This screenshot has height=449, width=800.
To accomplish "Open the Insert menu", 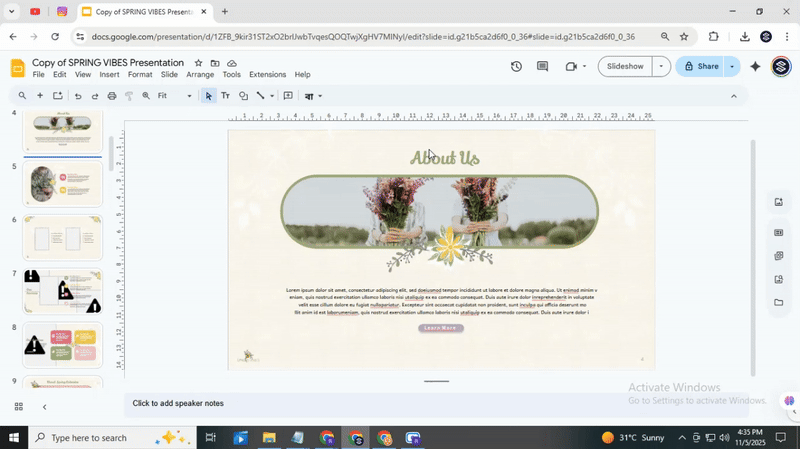I will (109, 75).
